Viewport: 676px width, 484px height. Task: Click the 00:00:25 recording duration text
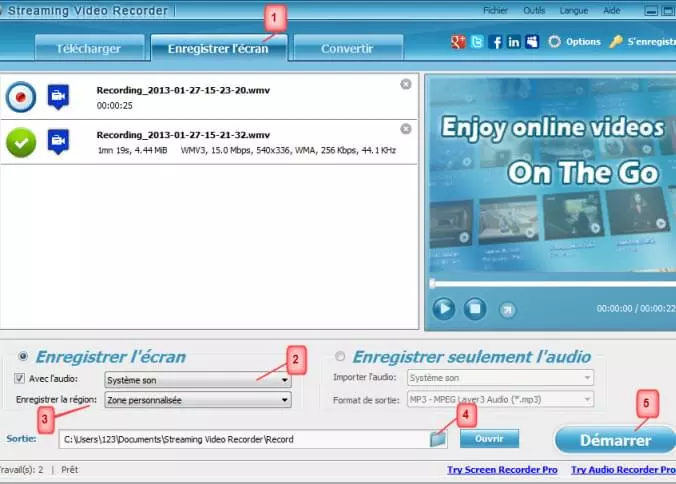[114, 106]
